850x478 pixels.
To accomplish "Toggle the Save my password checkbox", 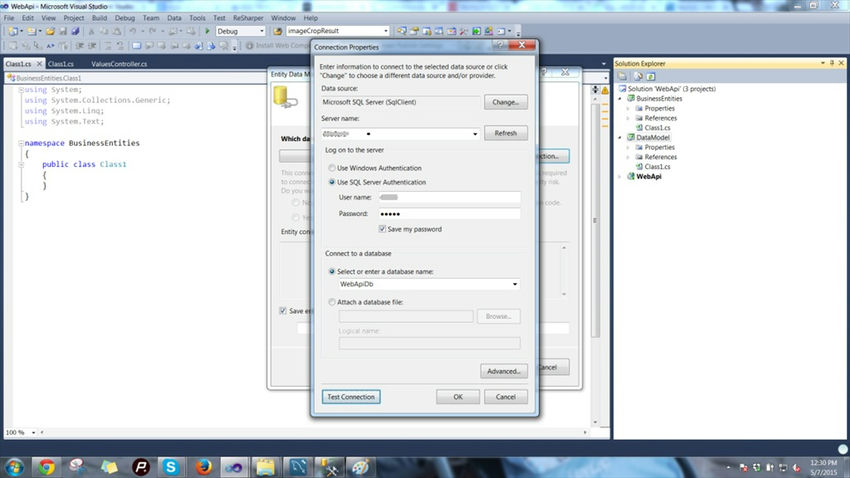I will pos(382,229).
